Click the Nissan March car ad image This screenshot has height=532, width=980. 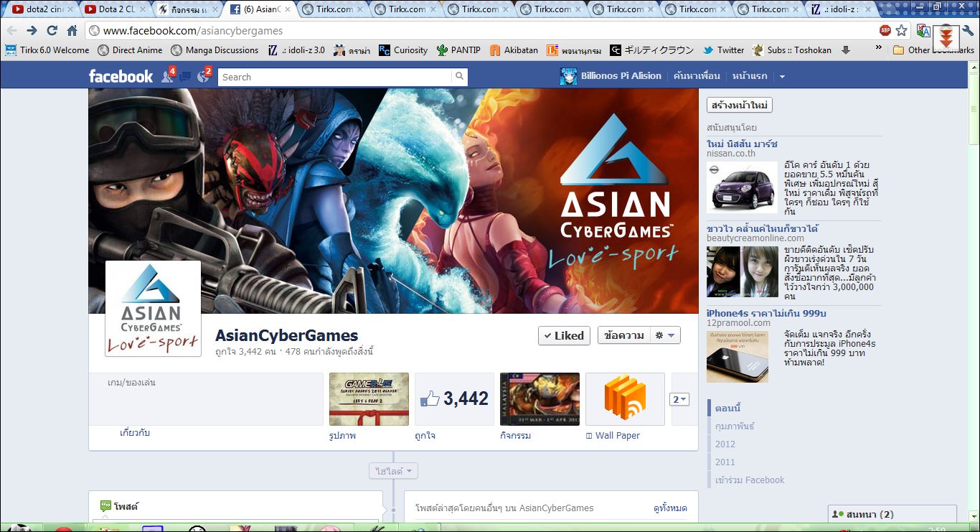[x=742, y=187]
